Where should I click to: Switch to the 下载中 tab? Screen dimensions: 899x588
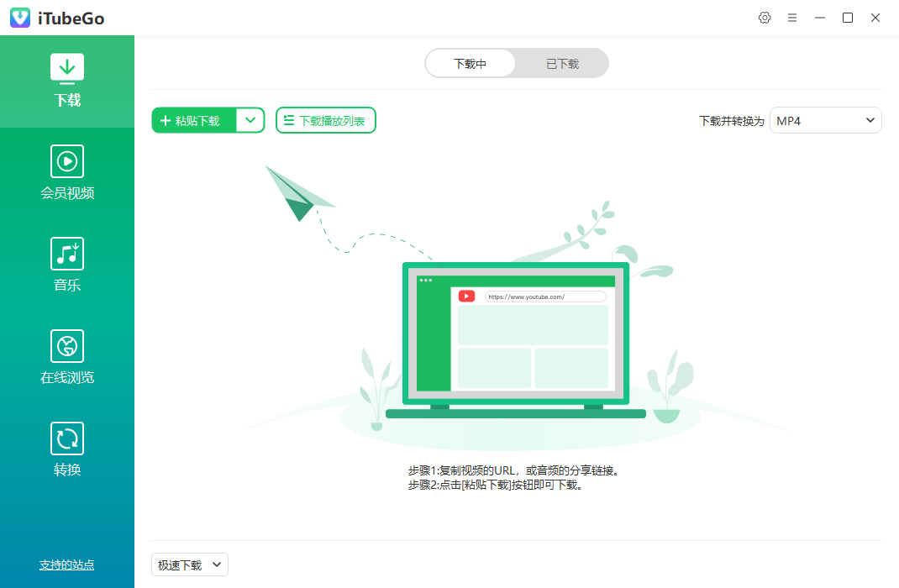(471, 63)
